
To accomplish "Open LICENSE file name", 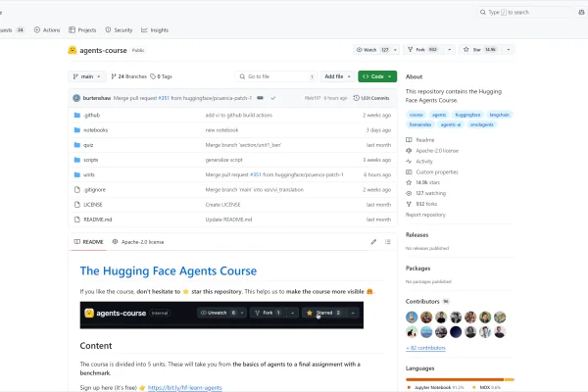I will click(x=93, y=205).
